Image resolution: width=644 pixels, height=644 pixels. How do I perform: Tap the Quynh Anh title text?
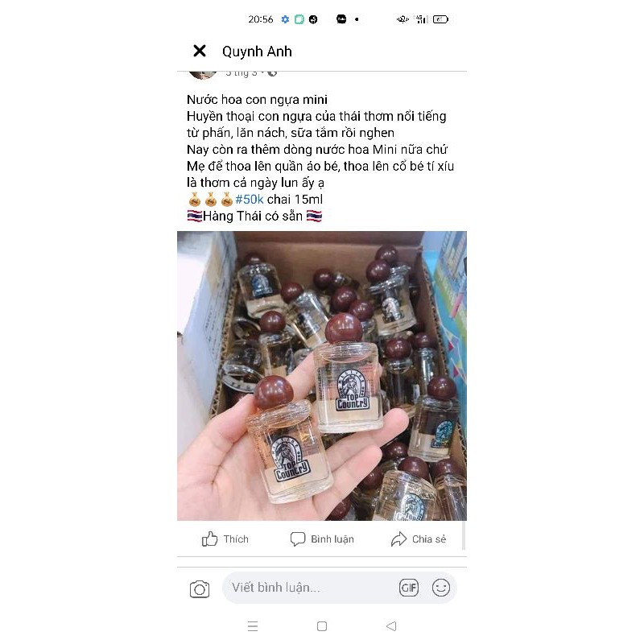click(257, 52)
